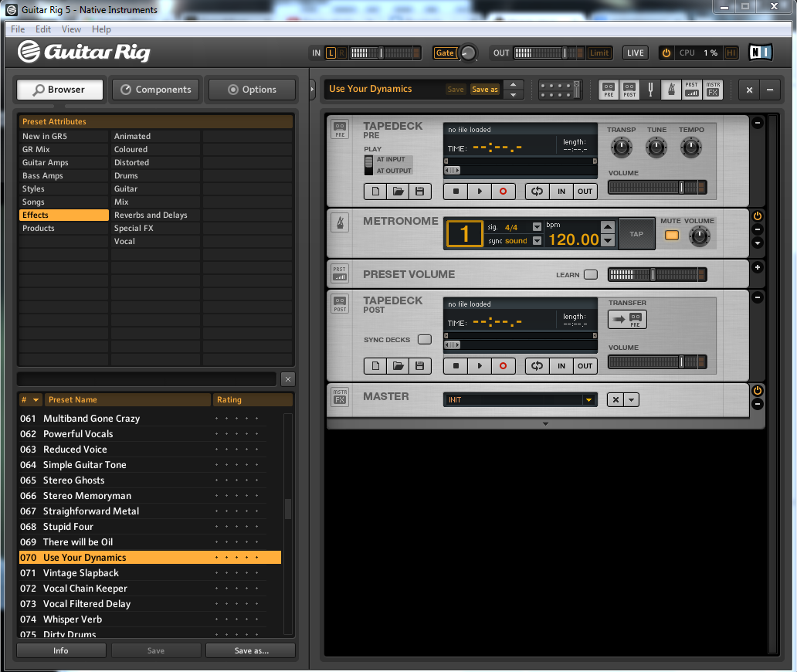Show Tapedeck Pre in rack toolbar

click(x=609, y=90)
